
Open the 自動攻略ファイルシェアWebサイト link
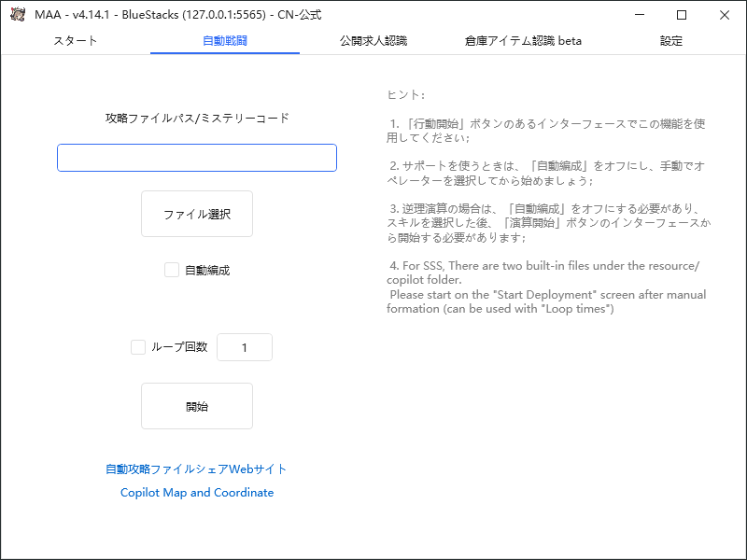pos(196,469)
